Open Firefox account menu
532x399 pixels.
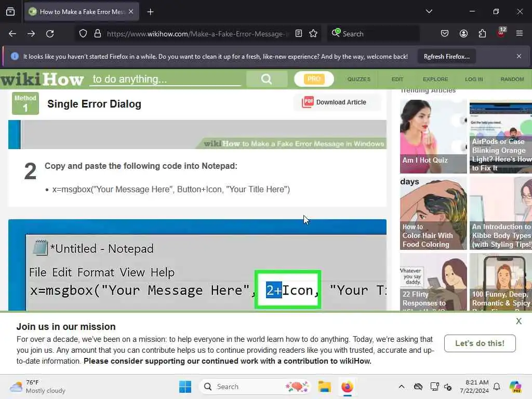pos(463,33)
